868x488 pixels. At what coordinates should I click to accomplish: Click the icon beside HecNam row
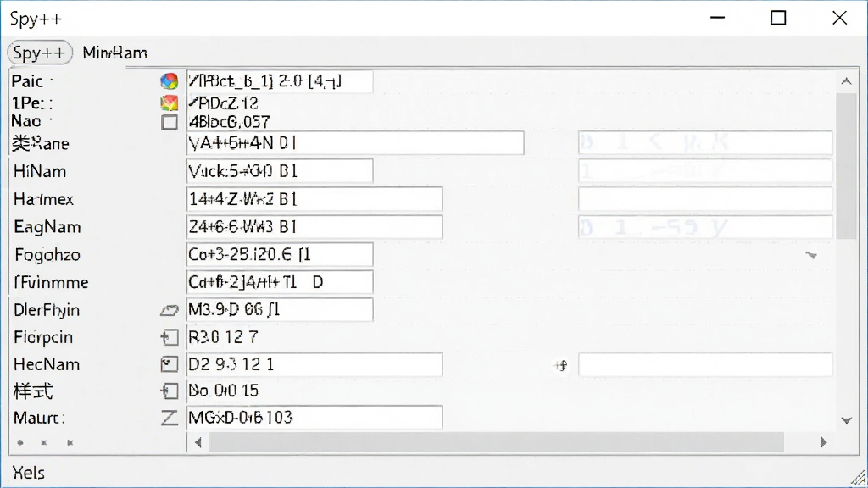tap(170, 364)
